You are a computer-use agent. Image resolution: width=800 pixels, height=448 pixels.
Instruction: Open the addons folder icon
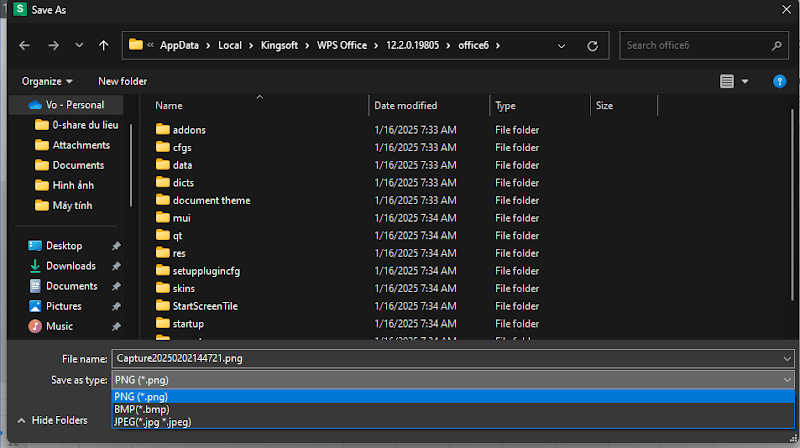[164, 130]
